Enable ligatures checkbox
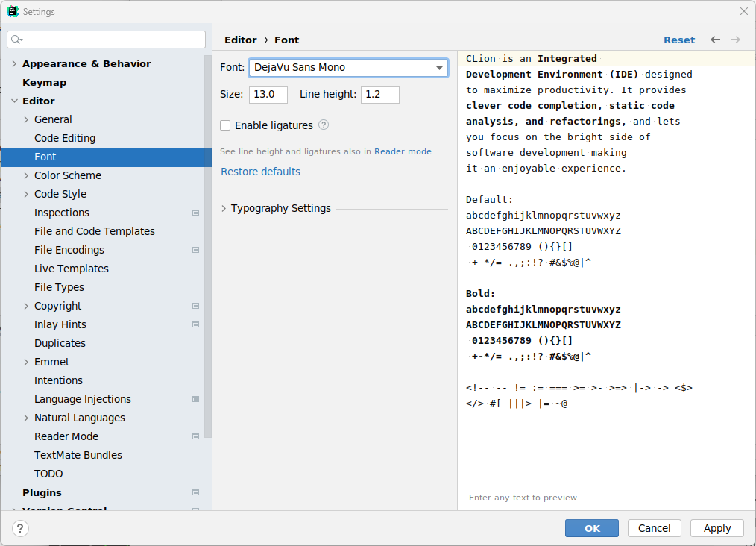This screenshot has width=756, height=546. [x=225, y=125]
